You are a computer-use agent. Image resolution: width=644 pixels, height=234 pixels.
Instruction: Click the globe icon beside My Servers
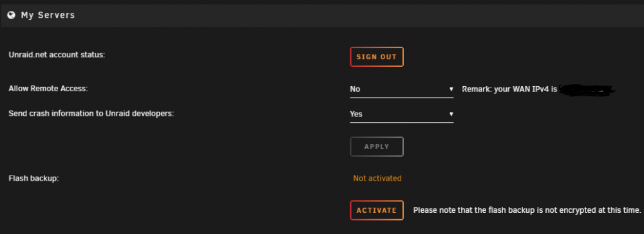pos(12,15)
